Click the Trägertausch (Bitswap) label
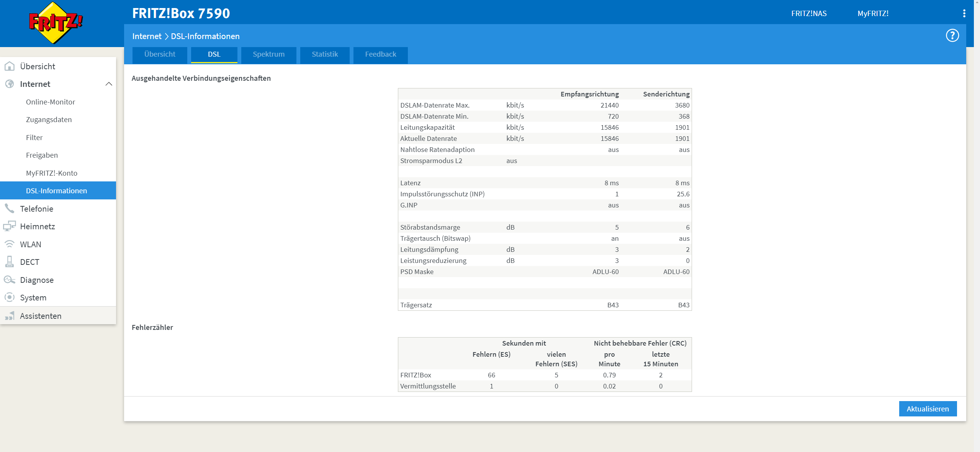Viewport: 980px width, 452px height. pyautogui.click(x=435, y=238)
